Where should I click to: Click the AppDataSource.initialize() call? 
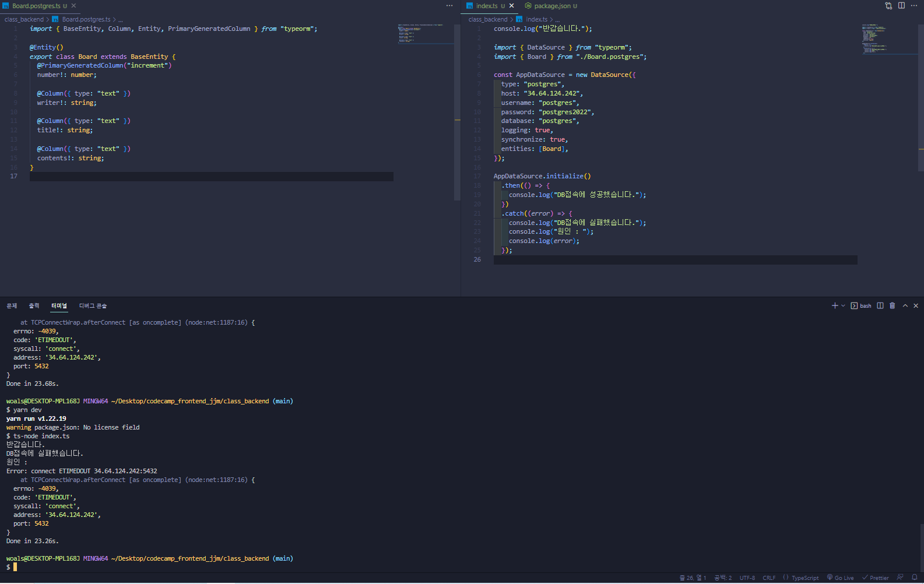pos(542,177)
